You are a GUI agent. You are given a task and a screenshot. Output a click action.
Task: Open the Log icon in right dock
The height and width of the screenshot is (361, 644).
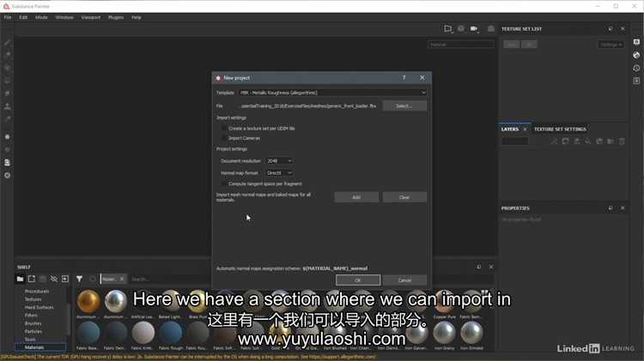click(x=636, y=81)
